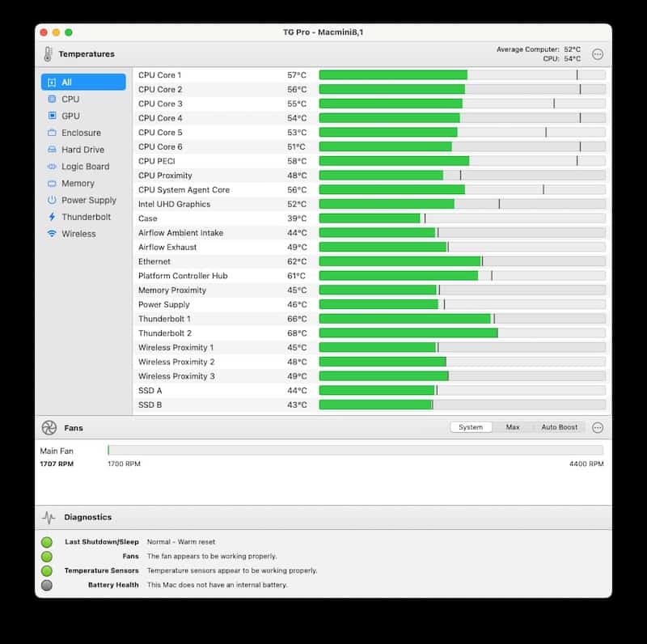The width and height of the screenshot is (647, 644).
Task: Select Auto Boost fan mode
Action: pos(559,427)
